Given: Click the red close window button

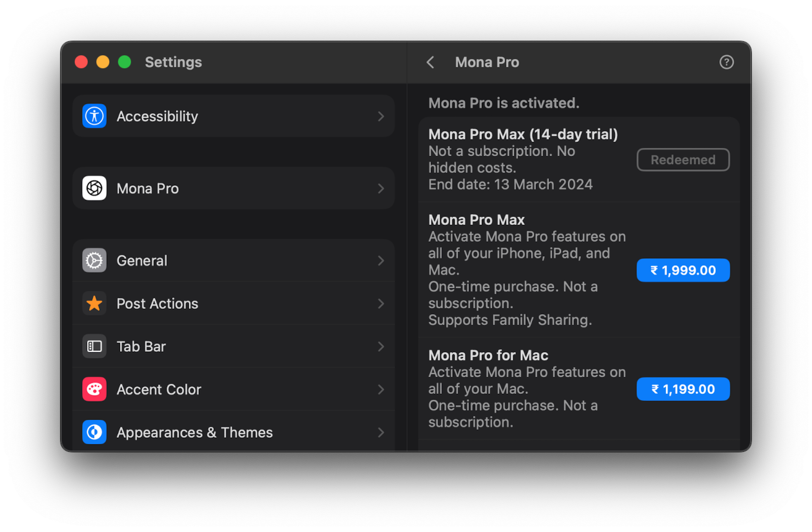Looking at the screenshot, I should pos(81,62).
